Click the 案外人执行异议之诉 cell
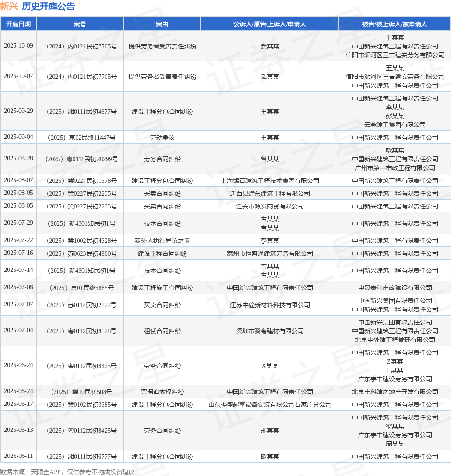451x476 pixels. 162,241
